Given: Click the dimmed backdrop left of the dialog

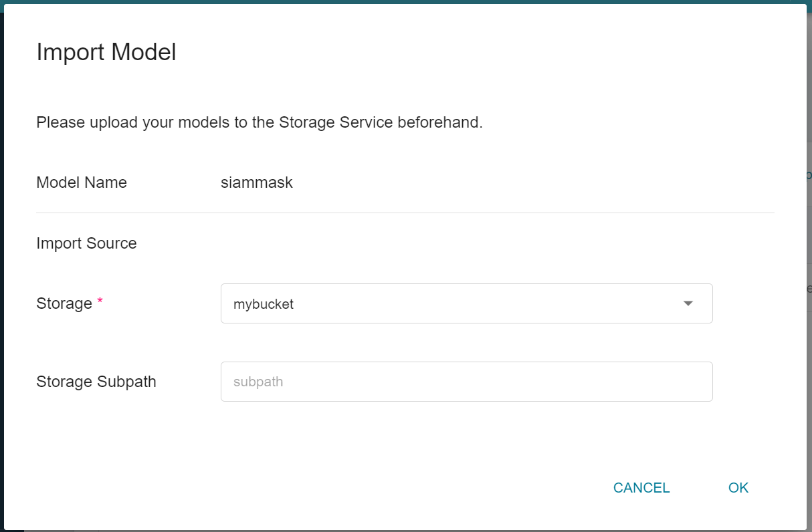Looking at the screenshot, I should [x=2, y=267].
